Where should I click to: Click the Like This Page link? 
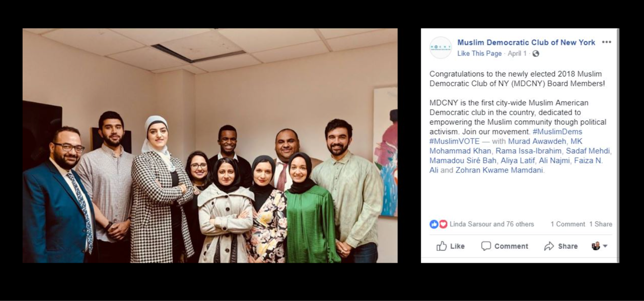pyautogui.click(x=479, y=53)
